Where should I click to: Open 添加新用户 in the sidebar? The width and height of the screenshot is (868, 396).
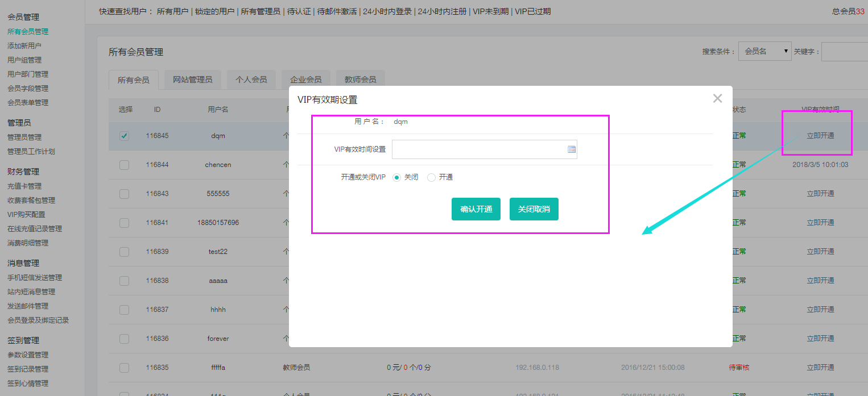point(24,45)
